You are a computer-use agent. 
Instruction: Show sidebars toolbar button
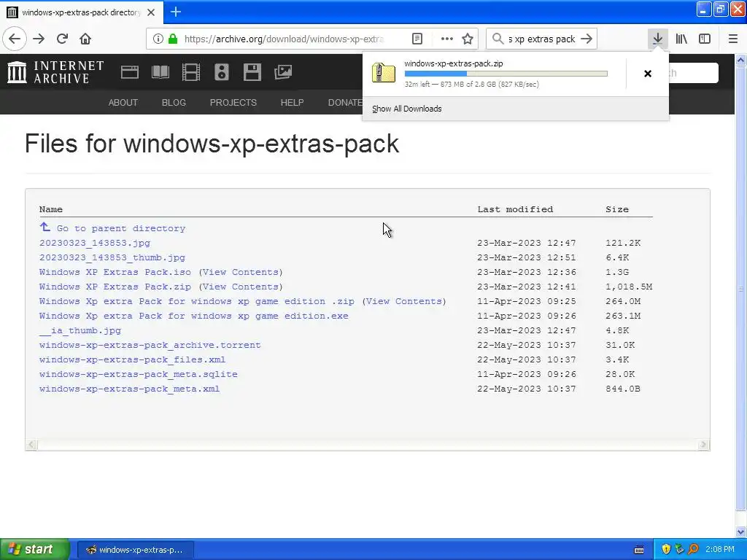tap(705, 39)
